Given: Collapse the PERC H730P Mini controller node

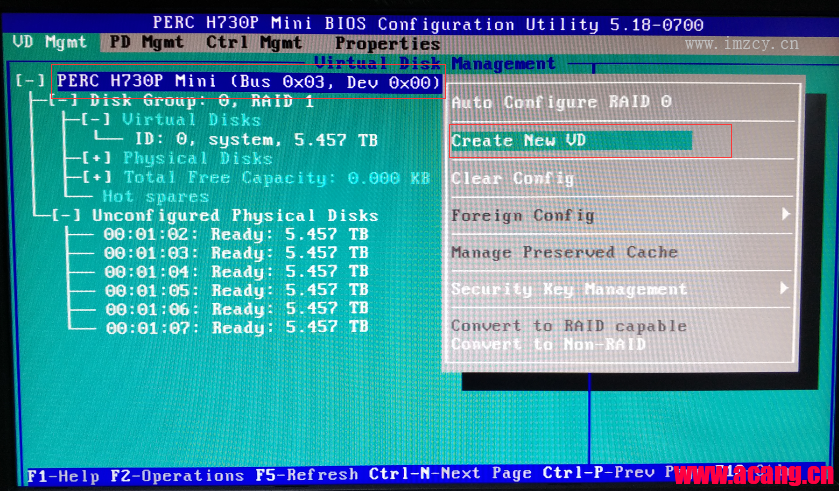Looking at the screenshot, I should coord(30,81).
